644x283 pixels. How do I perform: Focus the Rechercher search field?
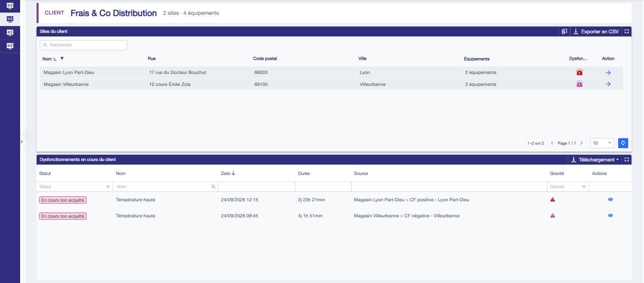83,45
